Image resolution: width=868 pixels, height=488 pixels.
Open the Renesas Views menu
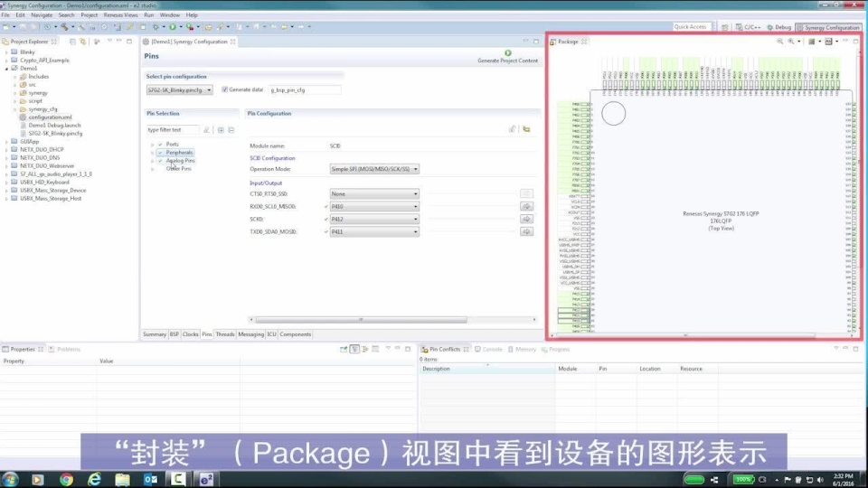coord(120,15)
